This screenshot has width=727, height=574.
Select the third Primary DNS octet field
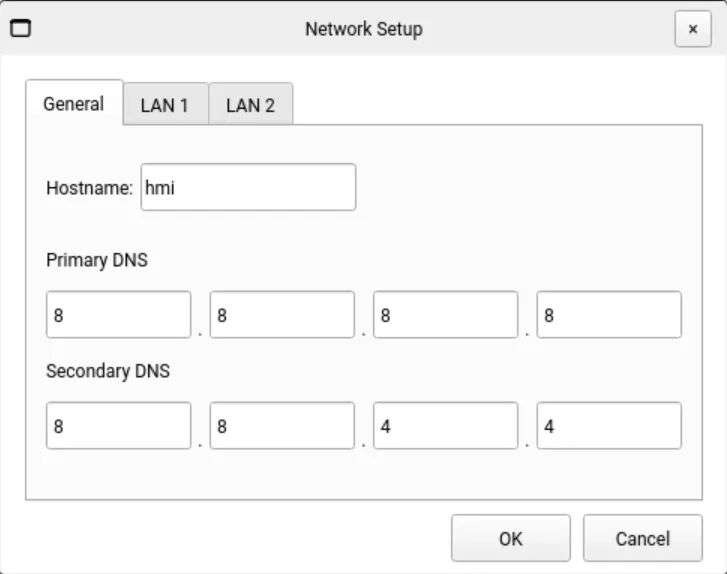[445, 315]
